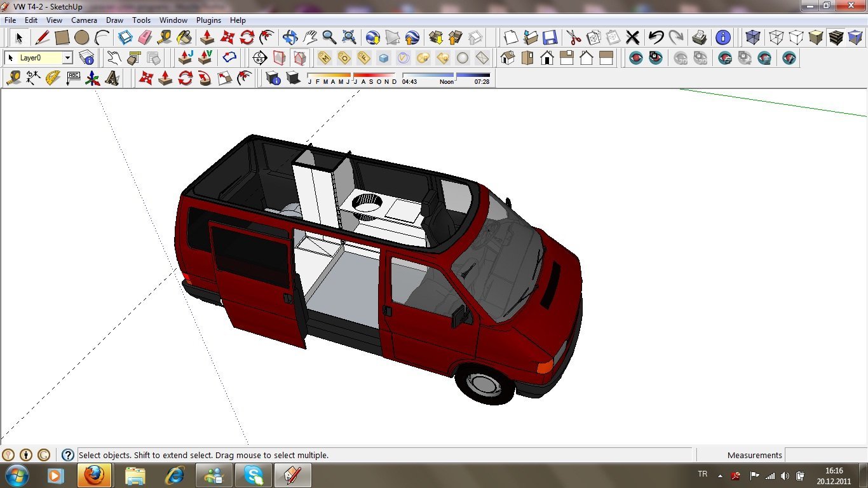Select the Orbit camera tool
This screenshot has width=868, height=488.
(x=290, y=37)
